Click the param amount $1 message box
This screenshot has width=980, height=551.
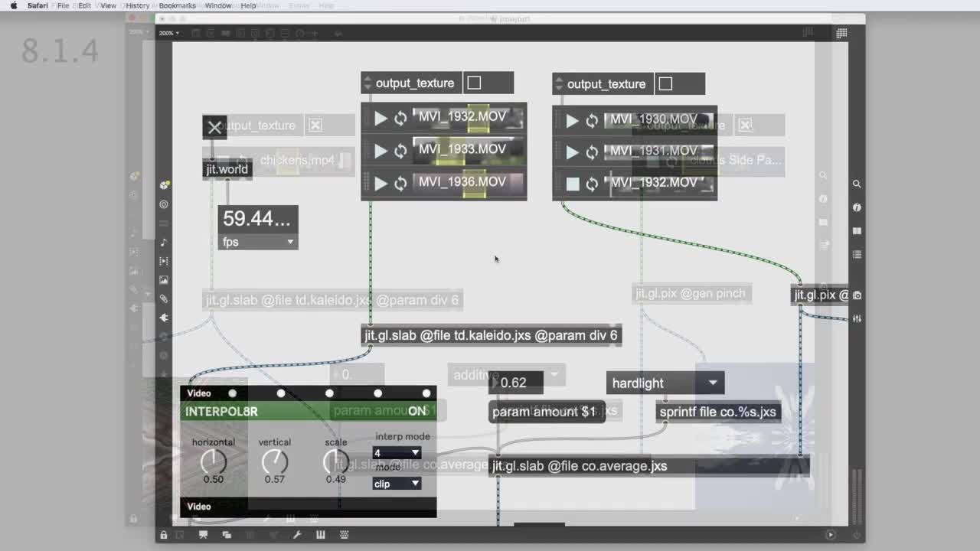pyautogui.click(x=547, y=412)
